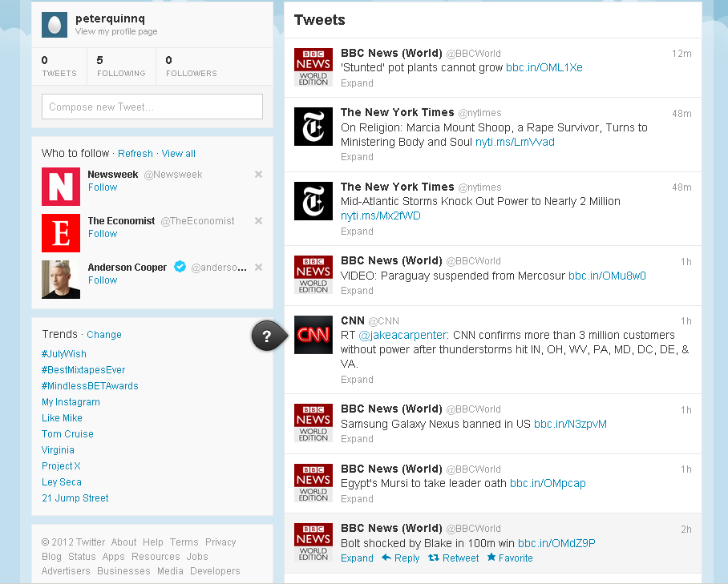This screenshot has height=584, width=728.
Task: Refresh the Who to follow list
Action: click(135, 154)
